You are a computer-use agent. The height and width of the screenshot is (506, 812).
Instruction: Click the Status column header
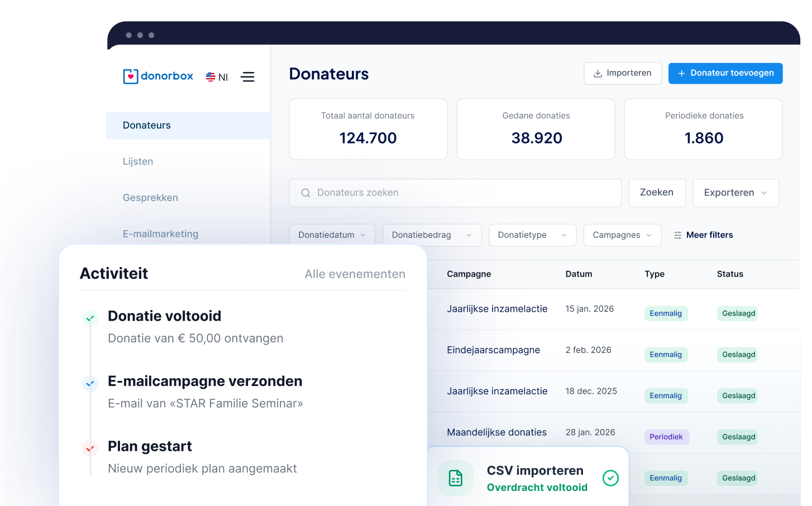[730, 274]
